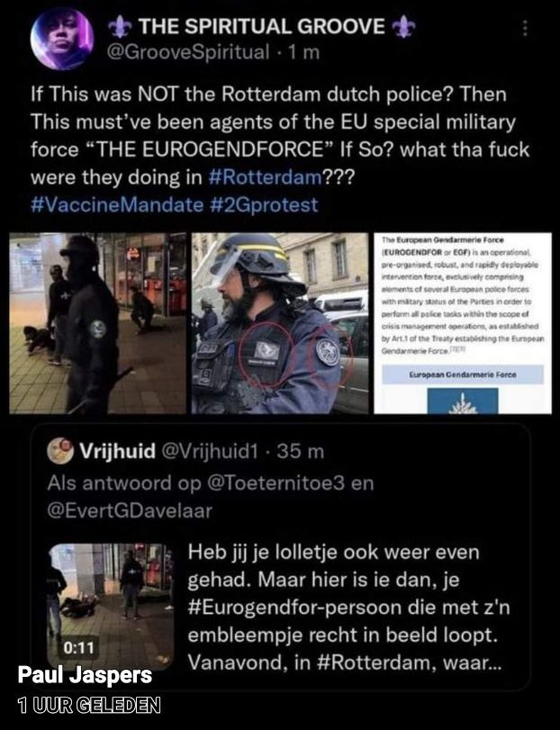Open the #VaccineMandate hashtag
The height and width of the screenshot is (730, 560).
coord(117,205)
